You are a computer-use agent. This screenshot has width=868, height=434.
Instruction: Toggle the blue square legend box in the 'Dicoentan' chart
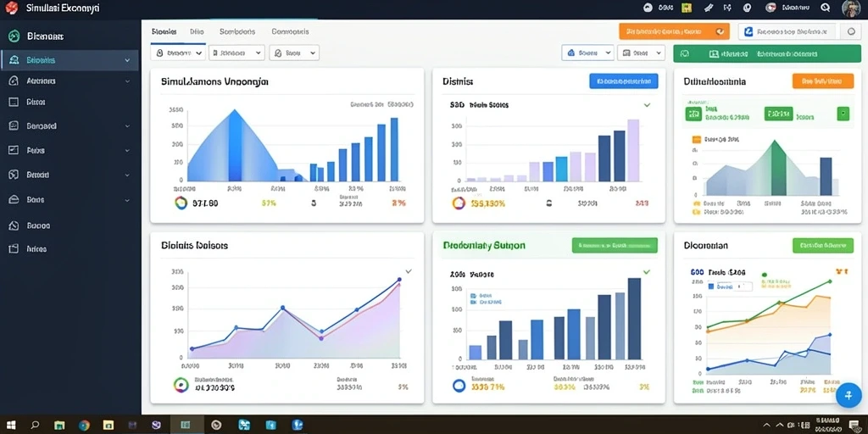tap(711, 287)
